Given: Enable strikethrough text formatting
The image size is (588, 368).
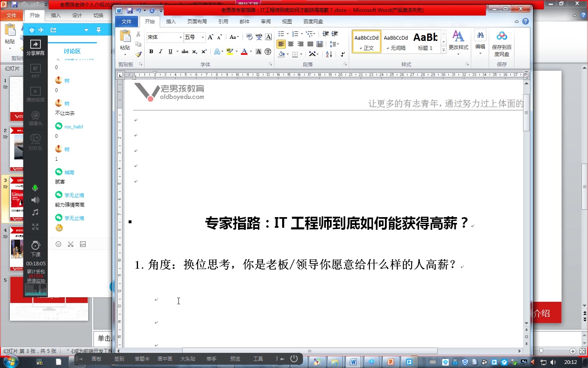Looking at the screenshot, I should point(185,52).
